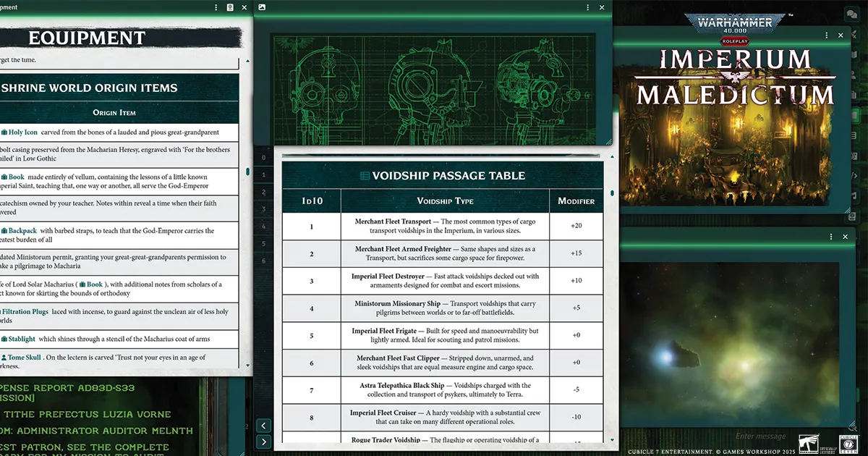Click the 1d10 column header
868x456 pixels.
click(312, 201)
